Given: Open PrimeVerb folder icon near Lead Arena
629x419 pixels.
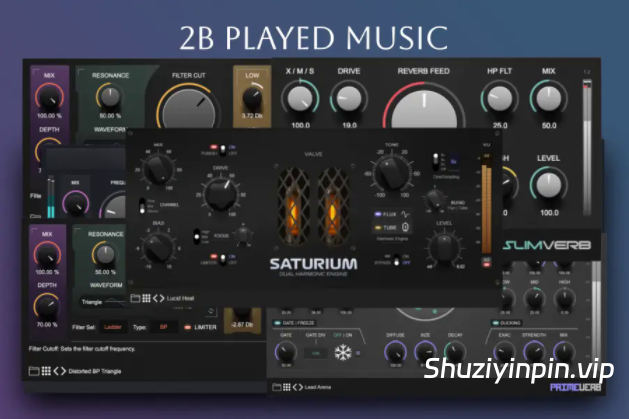Looking at the screenshot, I should [277, 387].
